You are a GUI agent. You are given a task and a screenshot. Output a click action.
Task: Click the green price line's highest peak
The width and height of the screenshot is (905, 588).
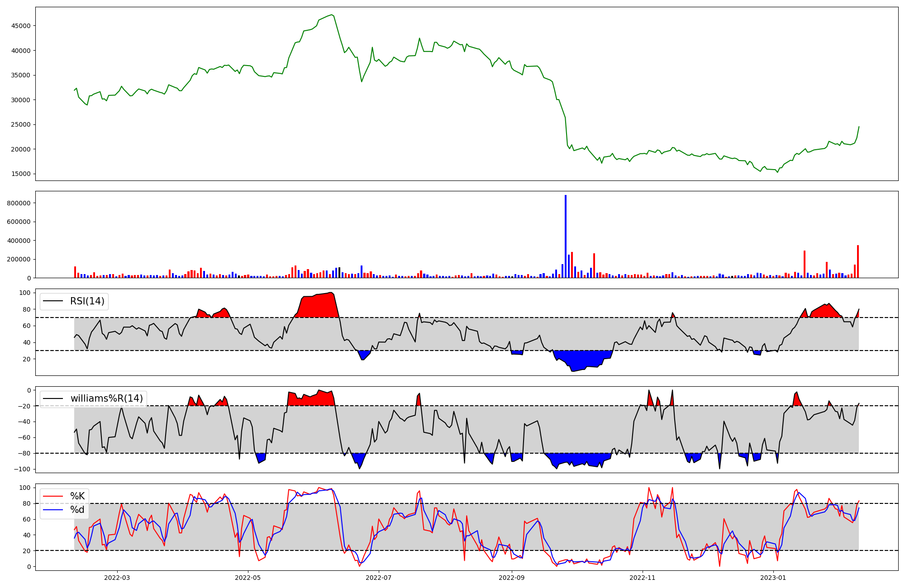click(332, 15)
